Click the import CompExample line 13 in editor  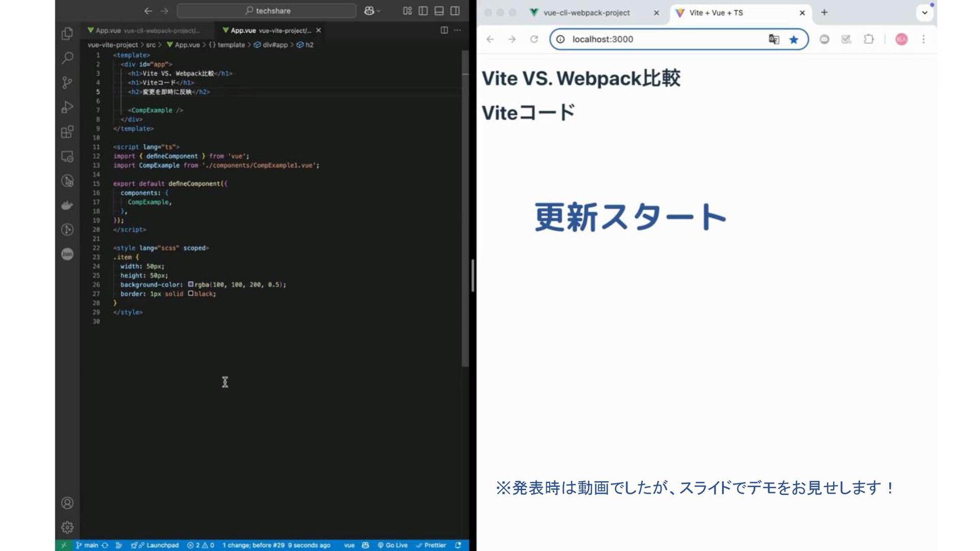pos(216,165)
